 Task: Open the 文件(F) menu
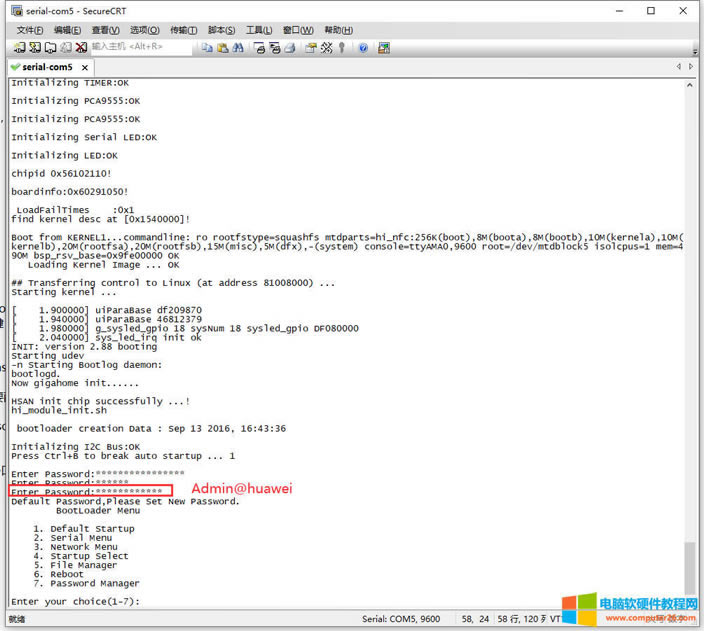pos(29,30)
